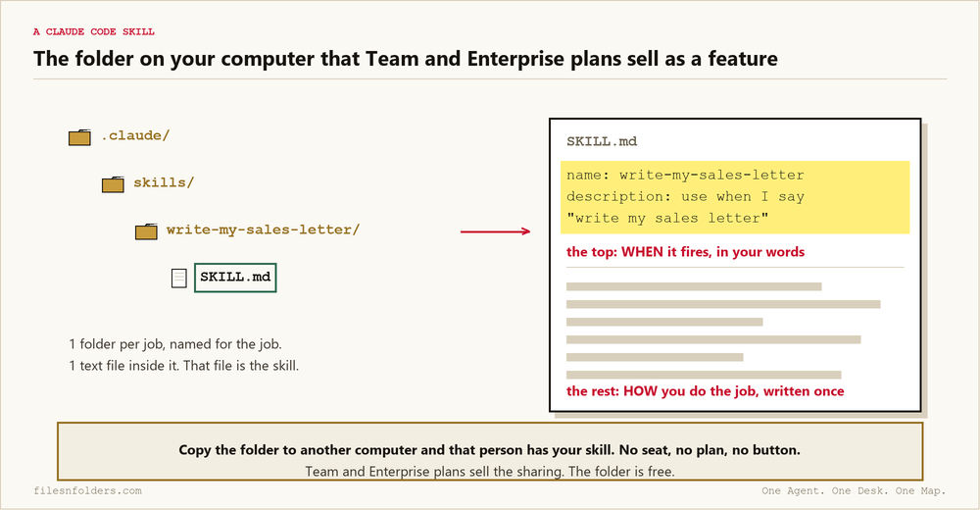Viewport: 980px width, 510px height.
Task: Click "Team and Enterprise plans sell the sharing" line
Action: tap(490, 471)
